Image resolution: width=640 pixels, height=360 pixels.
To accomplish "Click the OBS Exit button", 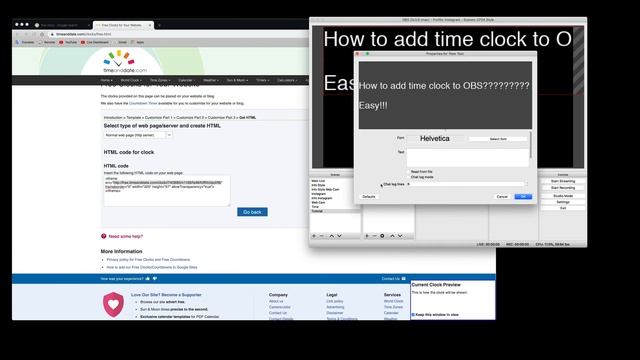I will 563,208.
